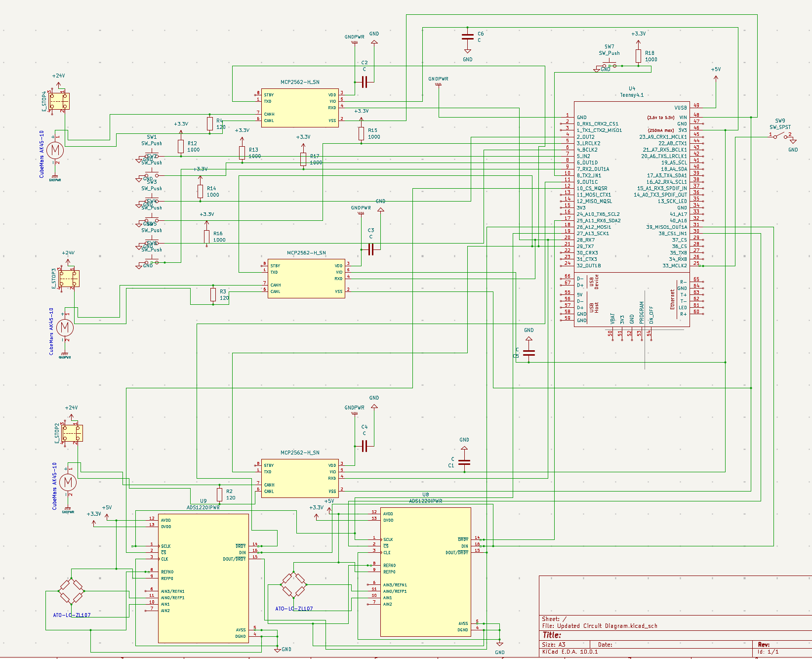Click capacitor C6 symbol
Screen dimensions: 812x659
click(x=467, y=37)
